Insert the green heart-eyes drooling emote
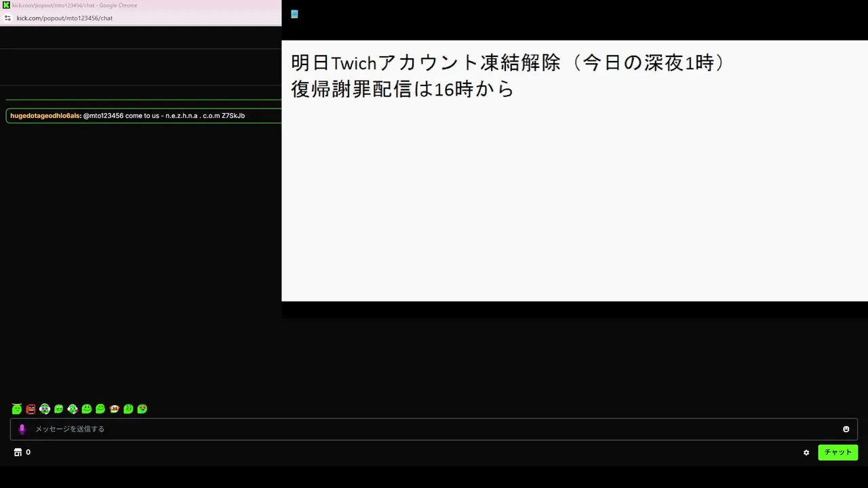This screenshot has height=488, width=868. pos(142,409)
